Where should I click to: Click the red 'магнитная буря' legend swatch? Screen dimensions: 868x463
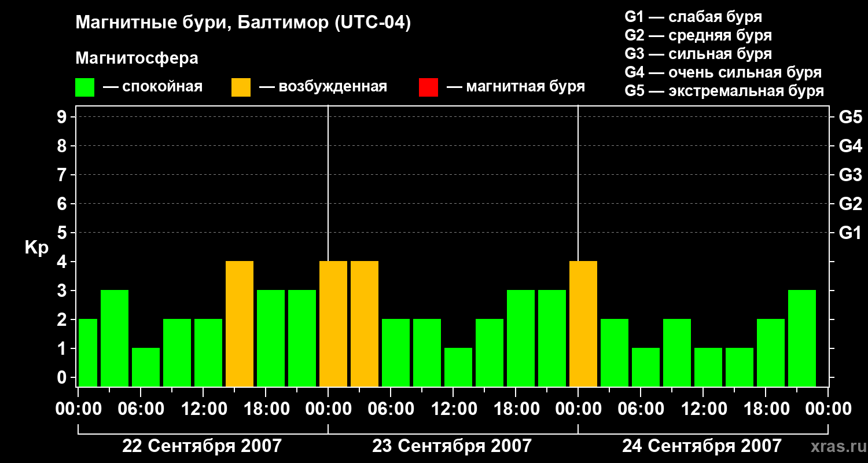[x=429, y=87]
